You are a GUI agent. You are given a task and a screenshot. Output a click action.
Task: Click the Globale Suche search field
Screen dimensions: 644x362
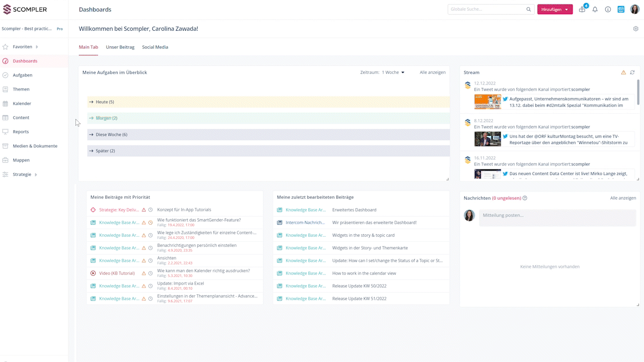(x=487, y=10)
